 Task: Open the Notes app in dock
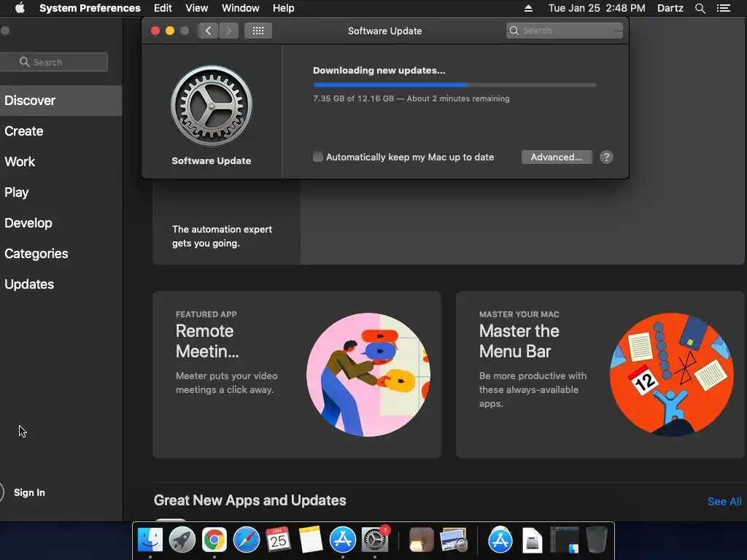[x=311, y=540]
